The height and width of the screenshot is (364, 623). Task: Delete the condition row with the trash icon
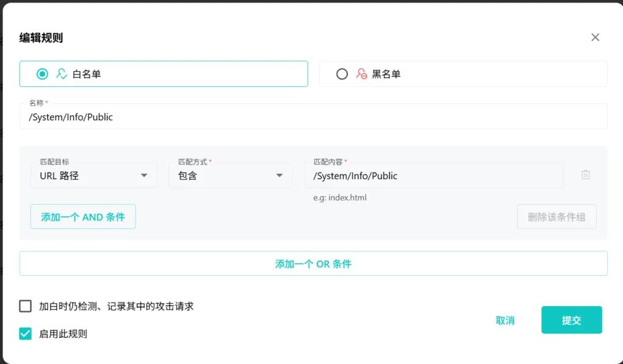585,175
